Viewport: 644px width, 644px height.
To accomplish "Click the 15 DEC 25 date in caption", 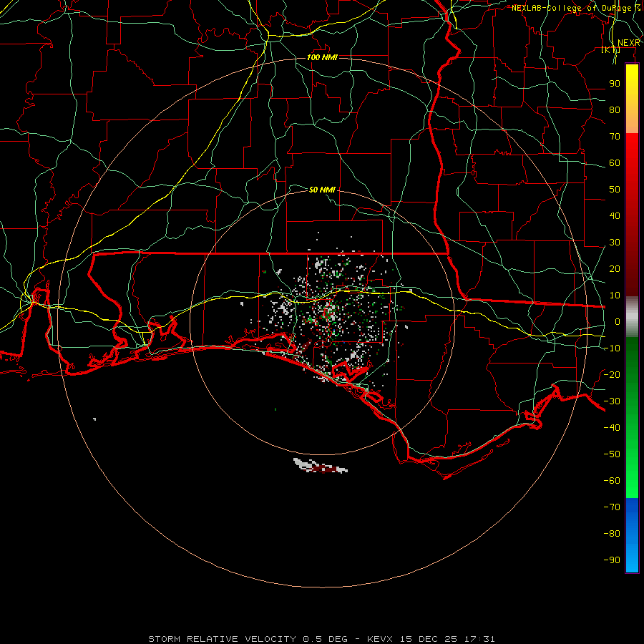I will point(429,639).
